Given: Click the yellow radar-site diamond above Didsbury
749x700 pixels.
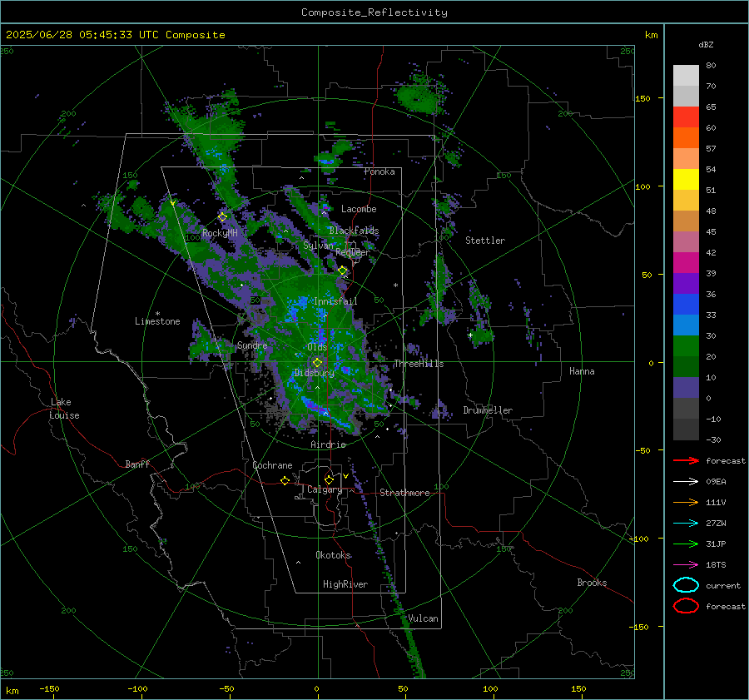Looking at the screenshot, I should click(317, 362).
